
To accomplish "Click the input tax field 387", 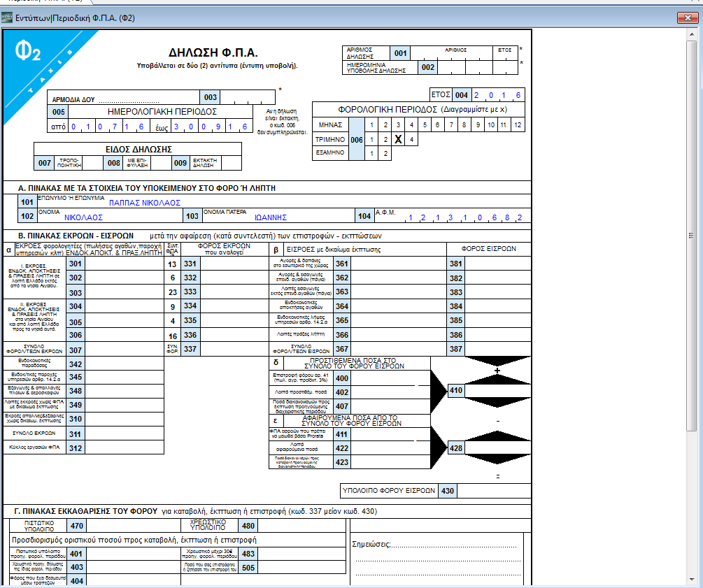I will (x=497, y=349).
